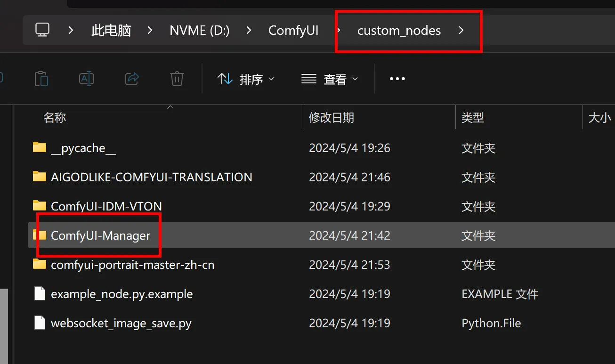This screenshot has height=364, width=615.
Task: Select the __pycache__ folder icon
Action: [x=40, y=147]
